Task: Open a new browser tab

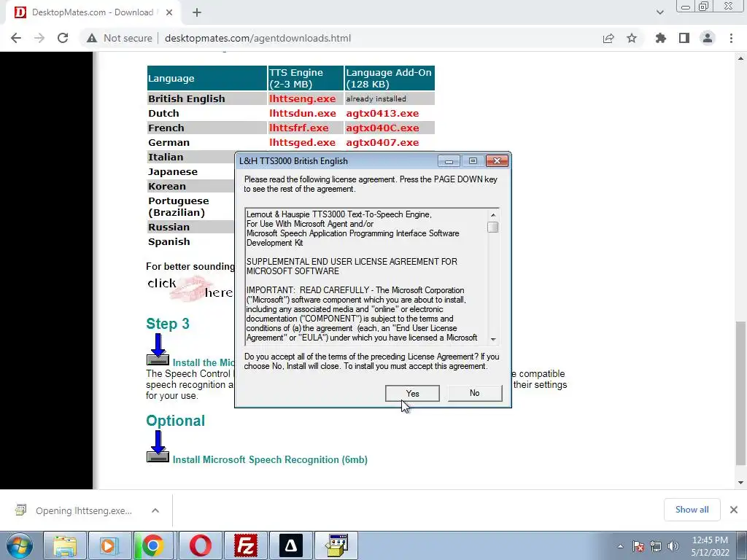Action: coord(197,12)
